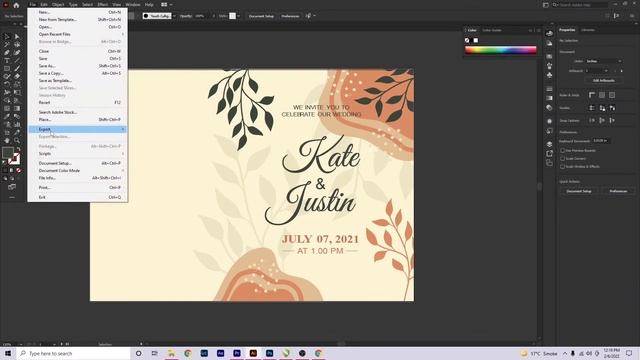The height and width of the screenshot is (360, 640).
Task: Open the Edit menu
Action: [x=44, y=4]
